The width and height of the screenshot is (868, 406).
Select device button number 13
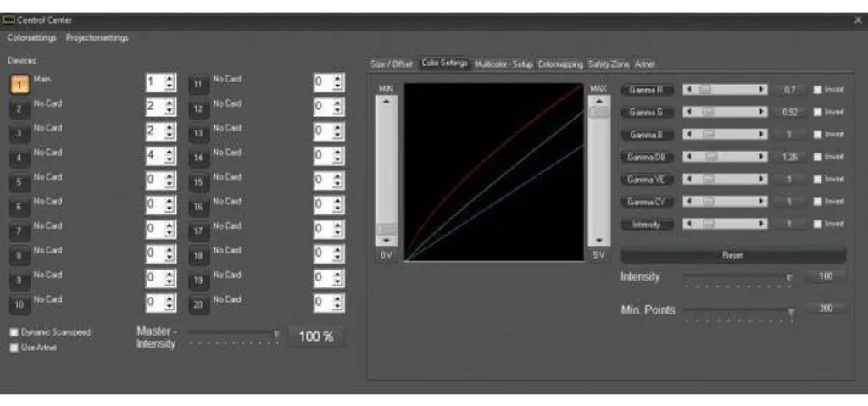tap(198, 133)
